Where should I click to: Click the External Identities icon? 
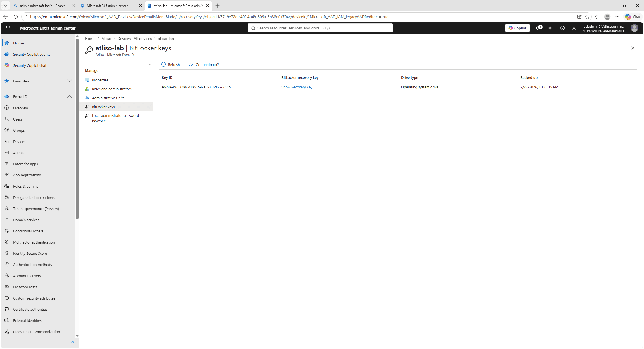7,320
